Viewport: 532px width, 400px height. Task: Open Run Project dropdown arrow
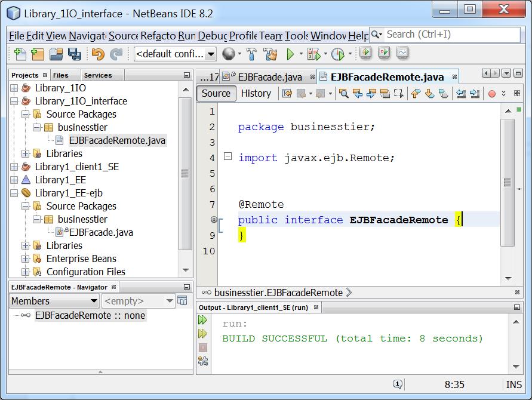[300, 54]
